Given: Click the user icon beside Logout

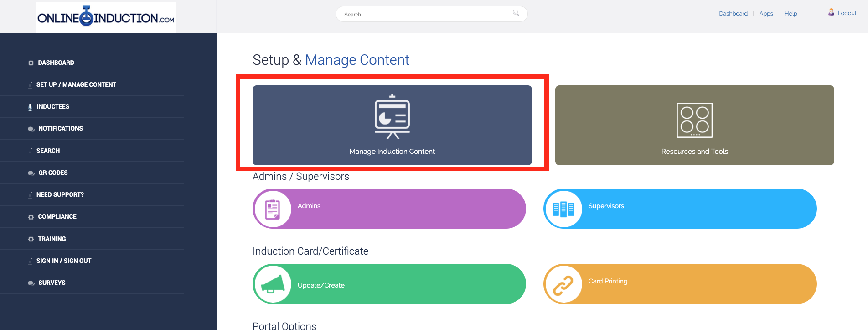Looking at the screenshot, I should tap(831, 12).
